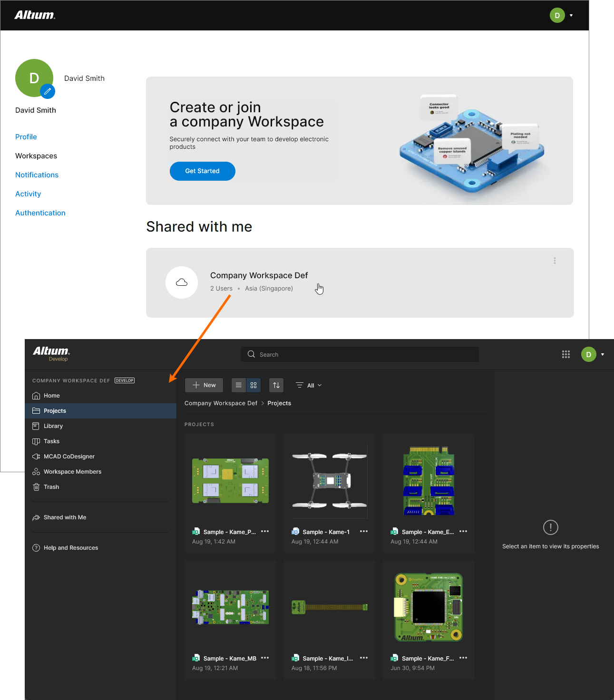Viewport: 614px width, 700px height.
Task: Open the D user avatar in Develop window
Action: pyautogui.click(x=588, y=354)
